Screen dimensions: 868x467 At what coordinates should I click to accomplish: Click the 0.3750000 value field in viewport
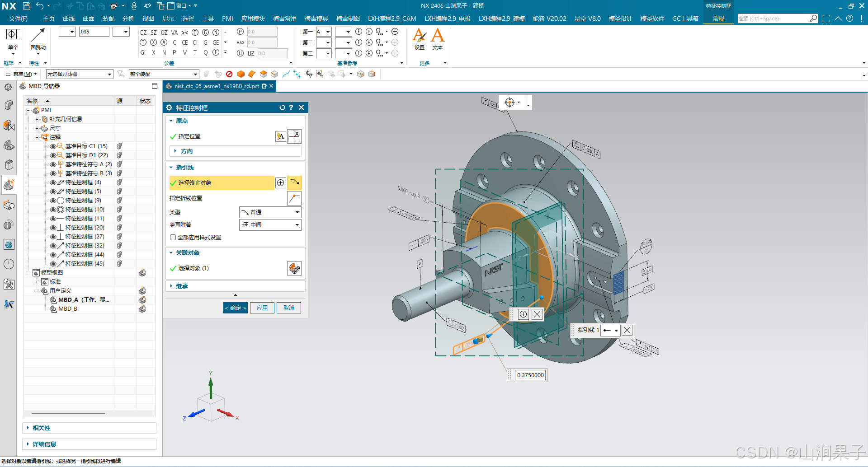530,375
